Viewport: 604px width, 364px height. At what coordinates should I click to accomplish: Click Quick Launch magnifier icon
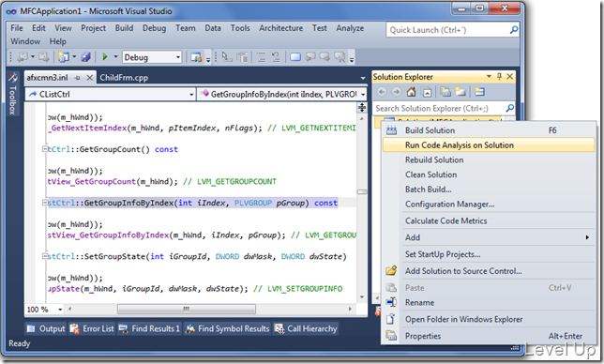point(513,30)
